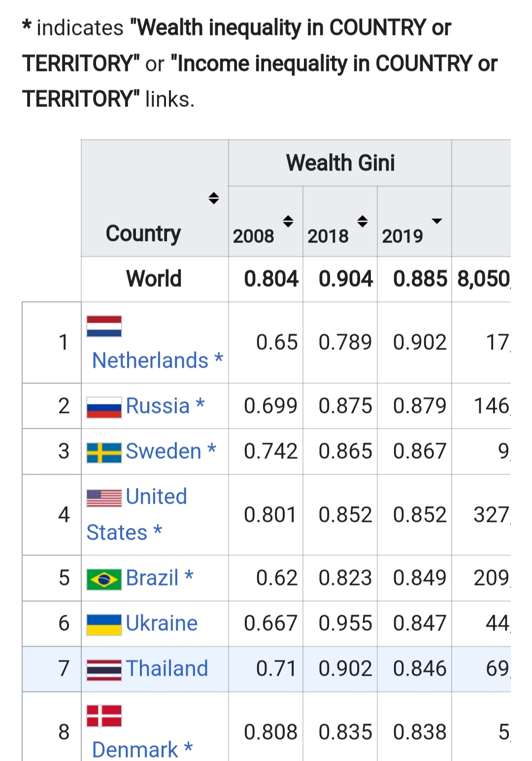Open the United States link
This screenshot has width=532, height=761.
pos(156,497)
